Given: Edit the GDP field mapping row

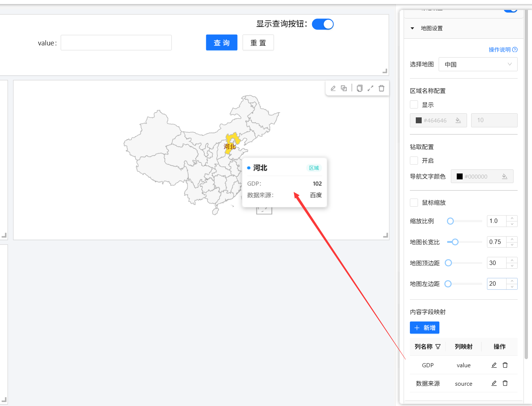Looking at the screenshot, I should pyautogui.click(x=494, y=365).
